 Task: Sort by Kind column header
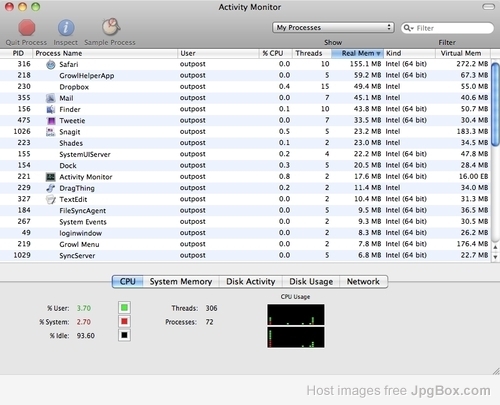409,53
